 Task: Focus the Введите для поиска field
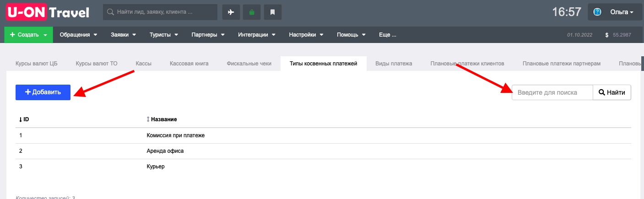552,92
